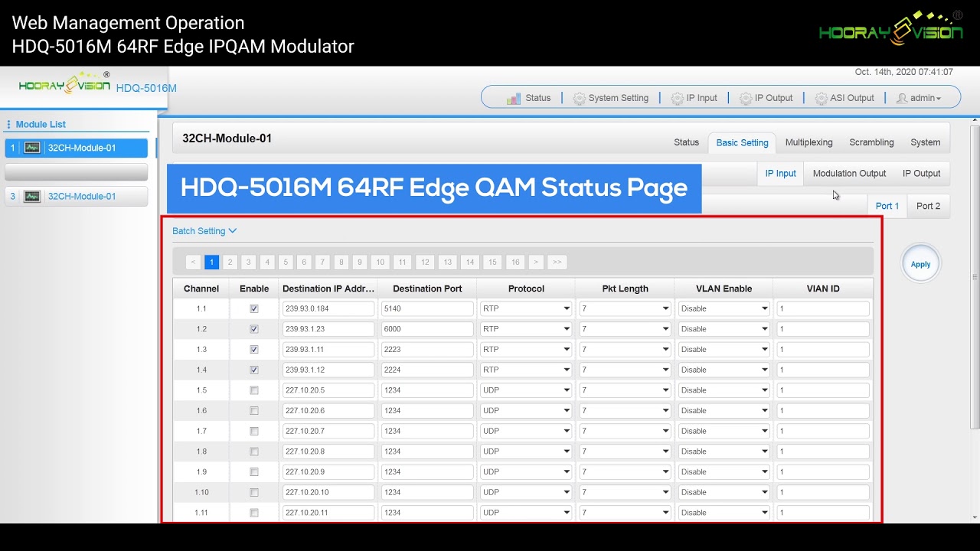Uncheck Enable for channel 1.2
980x551 pixels.
(x=254, y=329)
